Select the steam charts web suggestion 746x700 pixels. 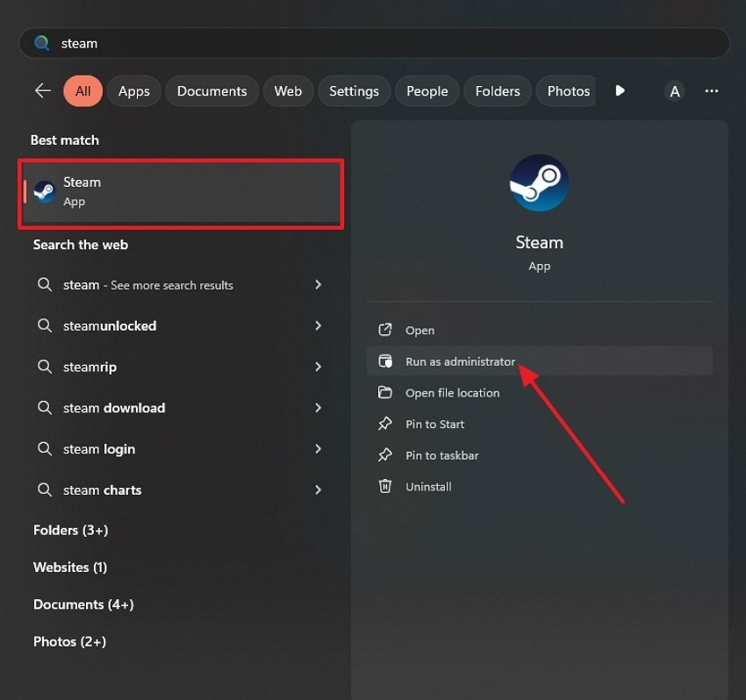point(180,489)
